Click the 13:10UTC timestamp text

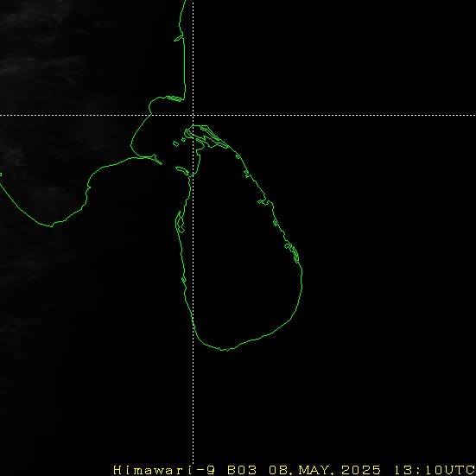tap(435, 470)
